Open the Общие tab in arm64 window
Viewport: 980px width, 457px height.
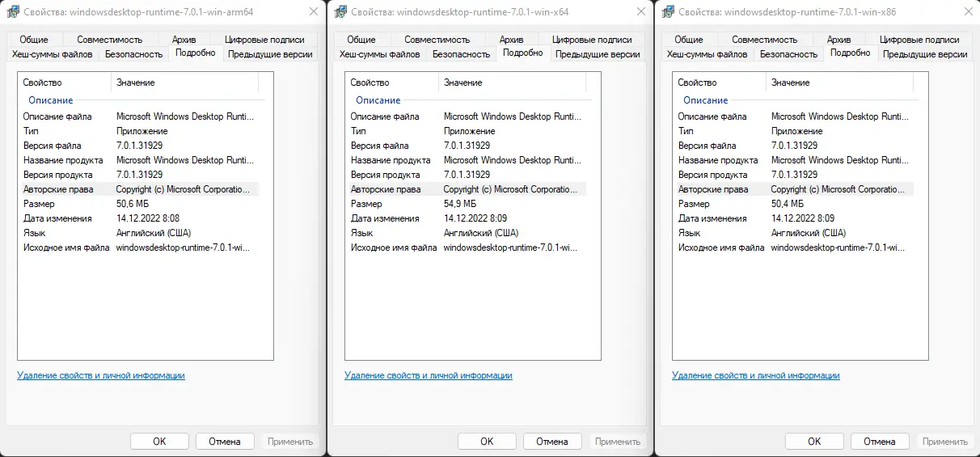34,39
